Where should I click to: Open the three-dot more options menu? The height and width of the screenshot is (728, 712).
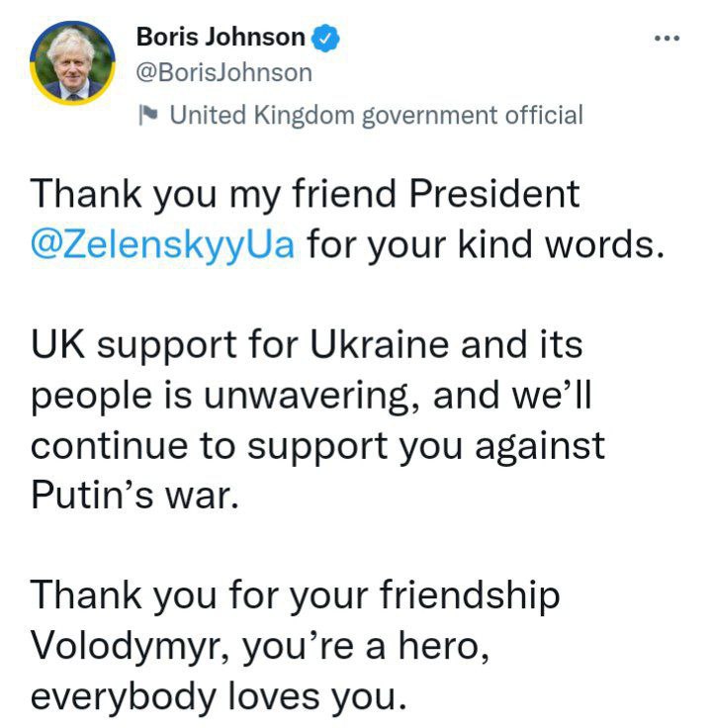coord(667,39)
